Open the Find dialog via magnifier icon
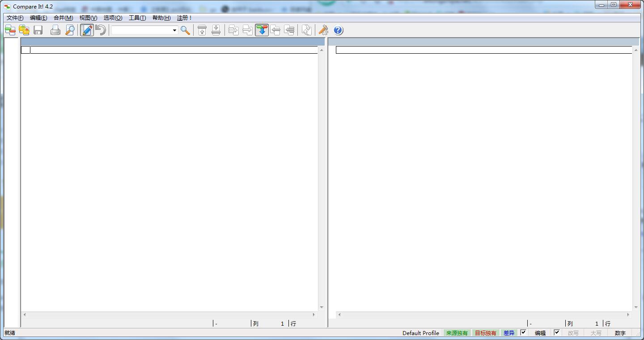The height and width of the screenshot is (340, 644). pos(186,30)
